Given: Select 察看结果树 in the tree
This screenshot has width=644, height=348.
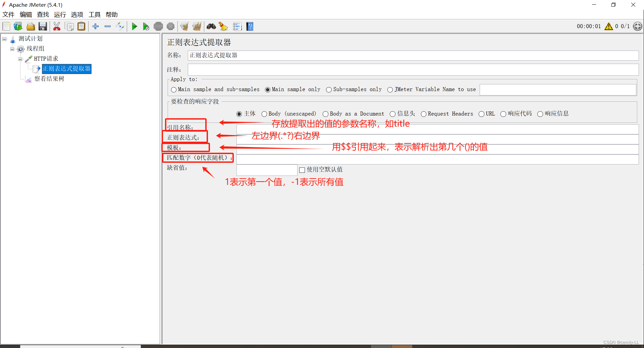Looking at the screenshot, I should pyautogui.click(x=49, y=79).
